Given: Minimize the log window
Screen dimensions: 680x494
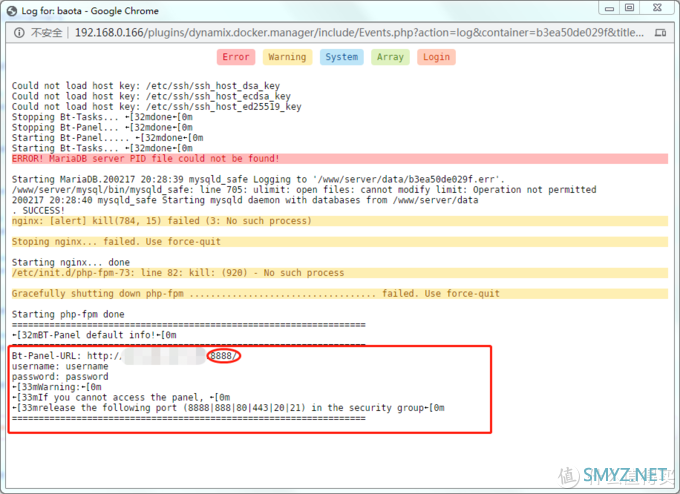Looking at the screenshot, I should point(610,8).
